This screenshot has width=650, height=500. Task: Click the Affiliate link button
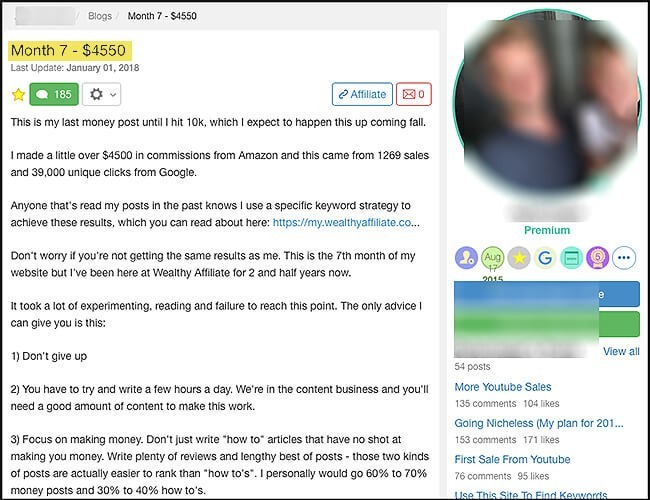pos(362,95)
